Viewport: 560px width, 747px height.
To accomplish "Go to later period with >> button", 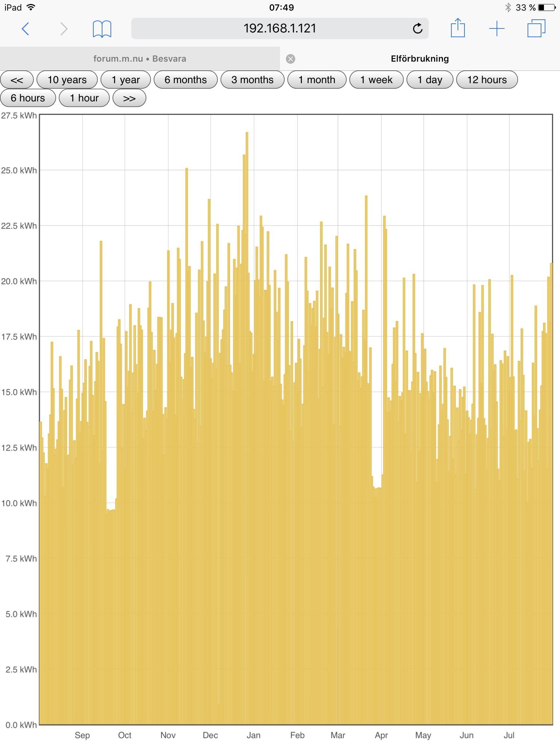I will [129, 98].
